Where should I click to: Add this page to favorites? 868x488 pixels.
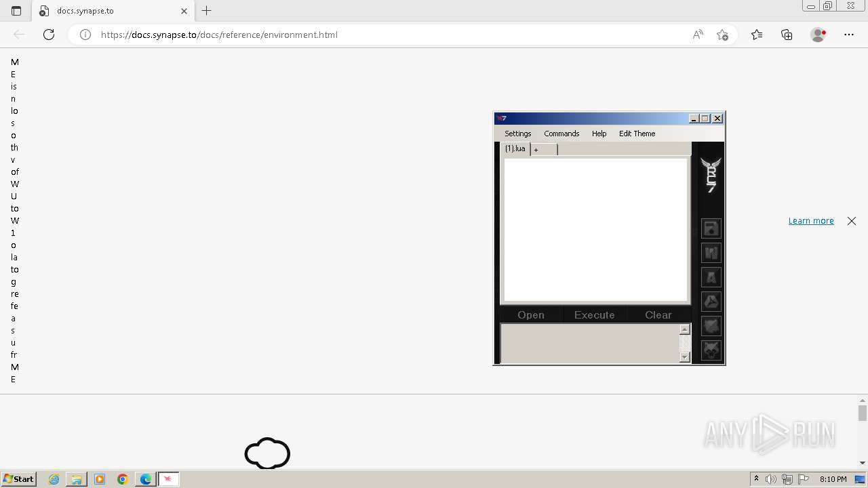click(x=722, y=35)
